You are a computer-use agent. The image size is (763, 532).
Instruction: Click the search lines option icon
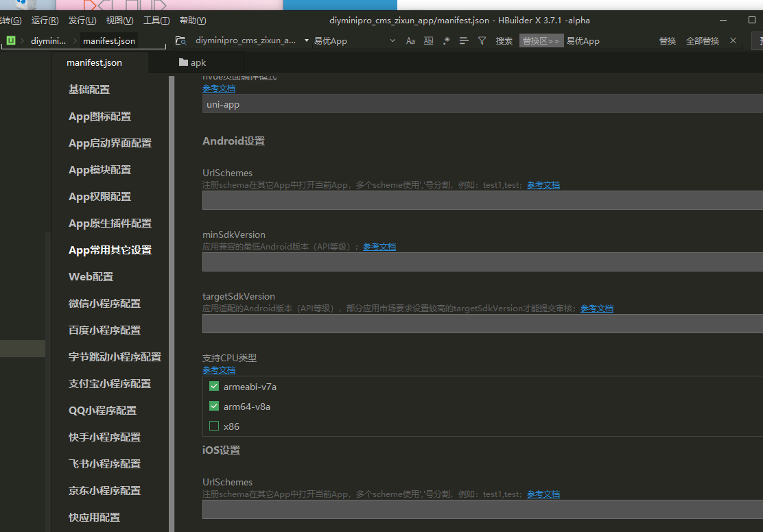click(464, 41)
